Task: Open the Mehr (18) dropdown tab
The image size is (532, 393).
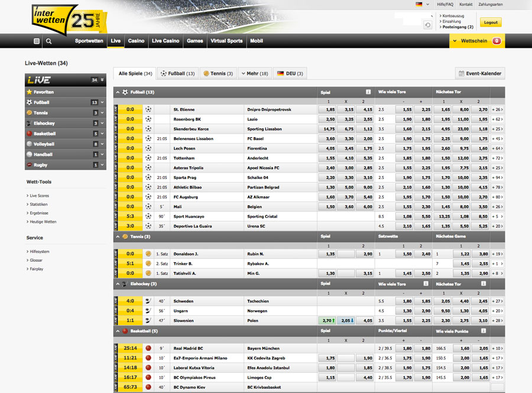Action: point(254,73)
